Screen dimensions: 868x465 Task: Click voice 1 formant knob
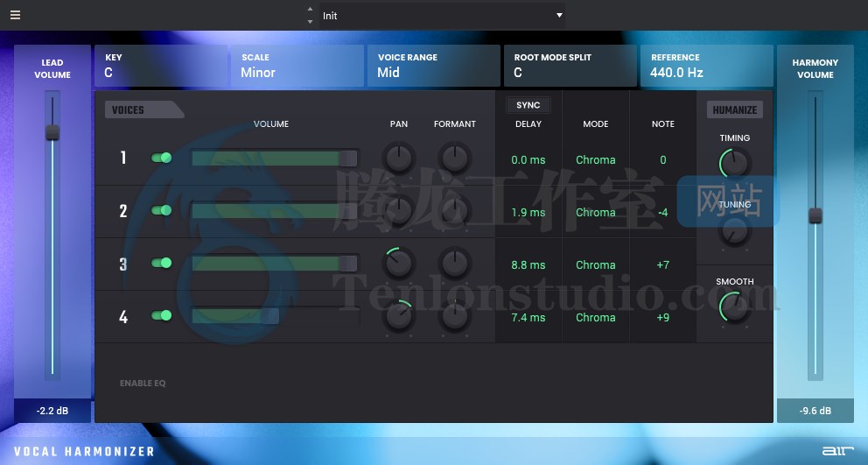pos(455,158)
